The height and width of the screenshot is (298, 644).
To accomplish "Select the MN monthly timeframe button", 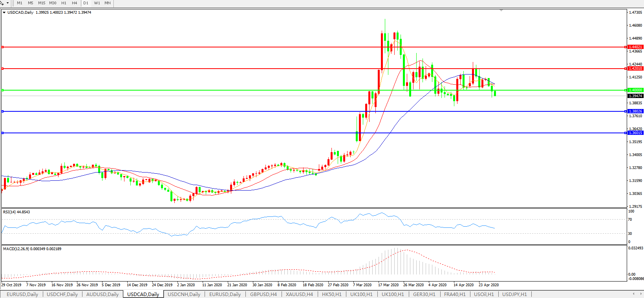I will tap(108, 3).
